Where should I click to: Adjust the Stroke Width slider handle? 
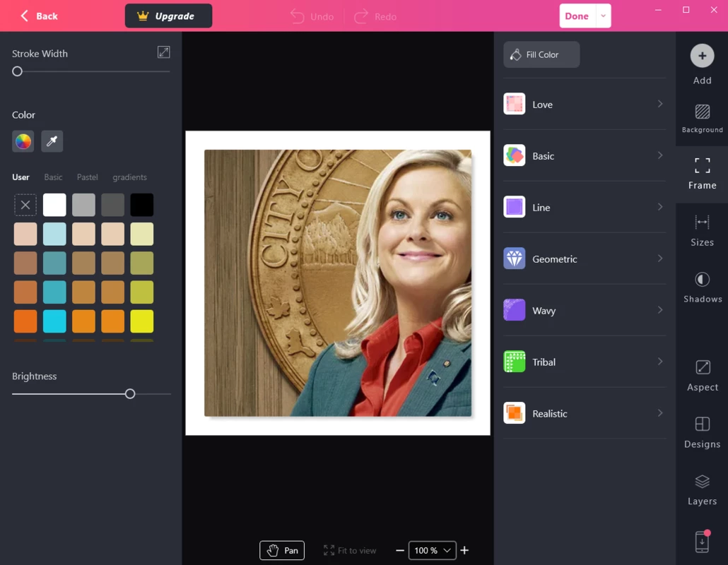click(17, 71)
